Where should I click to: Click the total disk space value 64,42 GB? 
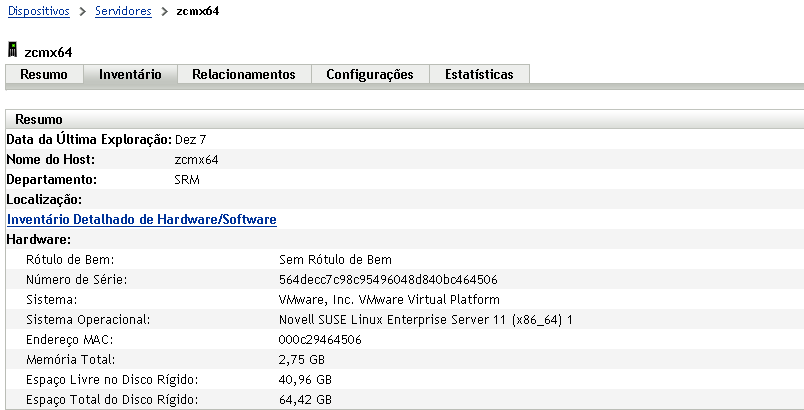(305, 399)
